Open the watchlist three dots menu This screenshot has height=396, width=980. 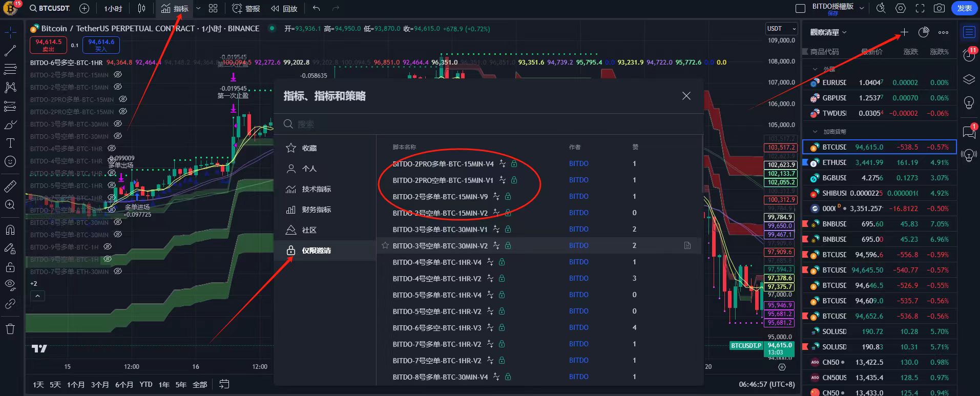tap(943, 32)
